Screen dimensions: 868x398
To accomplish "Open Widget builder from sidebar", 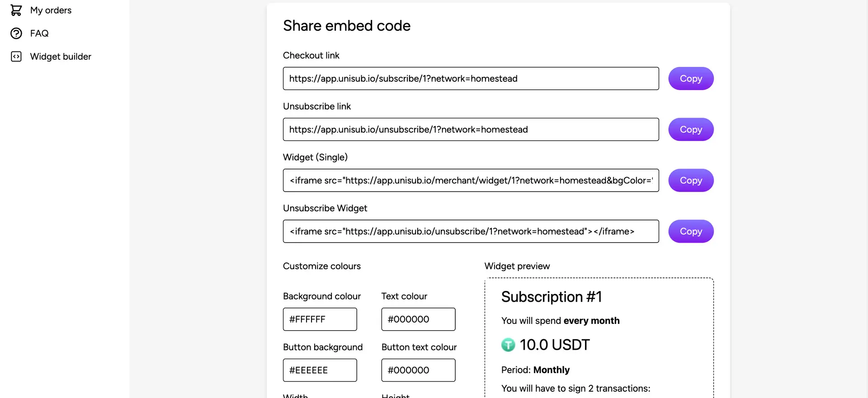I will [61, 56].
